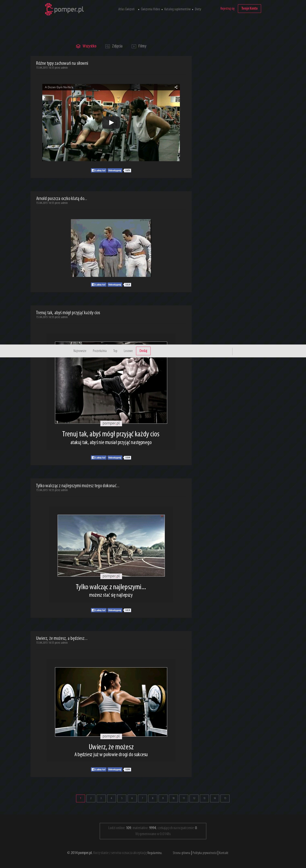
Task: Open the Polityka prywatności footer link
Action: point(205,853)
